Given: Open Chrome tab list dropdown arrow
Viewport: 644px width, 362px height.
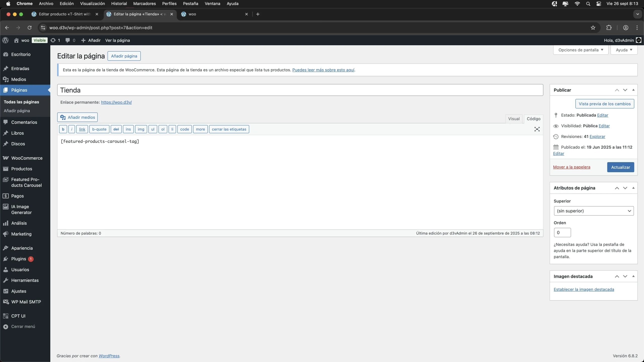Looking at the screenshot, I should coord(637,14).
